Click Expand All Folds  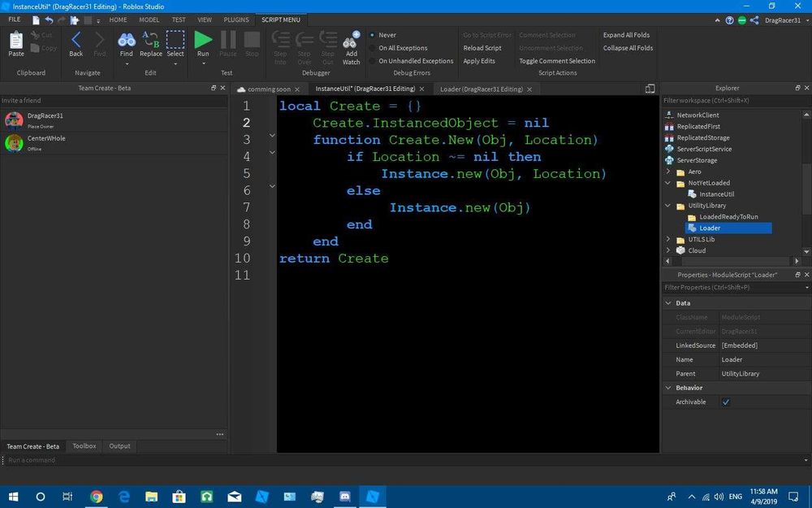[x=626, y=35]
